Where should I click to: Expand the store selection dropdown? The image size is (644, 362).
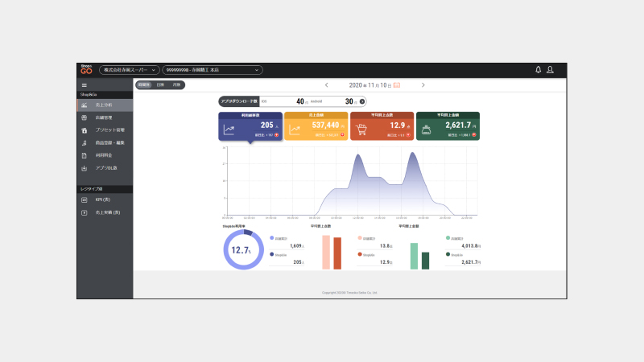click(213, 70)
